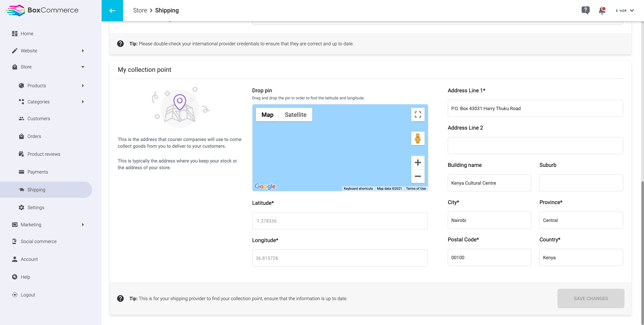Open the notifications bell
The height and width of the screenshot is (325, 644).
[602, 10]
